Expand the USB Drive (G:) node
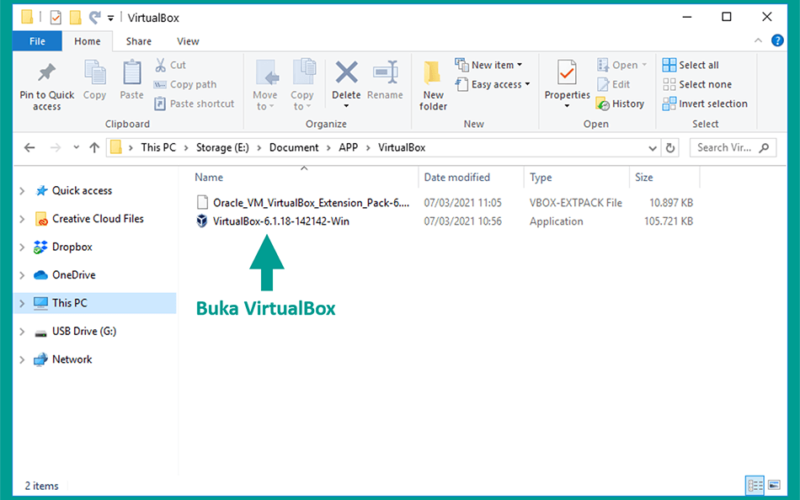The width and height of the screenshot is (800, 500). click(x=22, y=332)
